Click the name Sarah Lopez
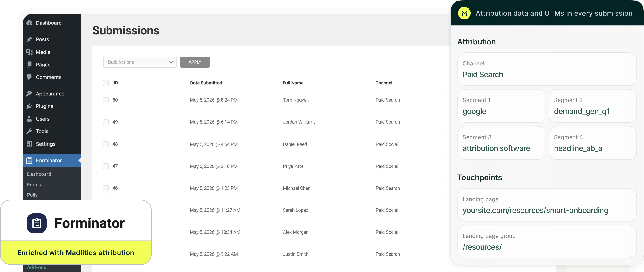This screenshot has width=644, height=272. pos(295,210)
